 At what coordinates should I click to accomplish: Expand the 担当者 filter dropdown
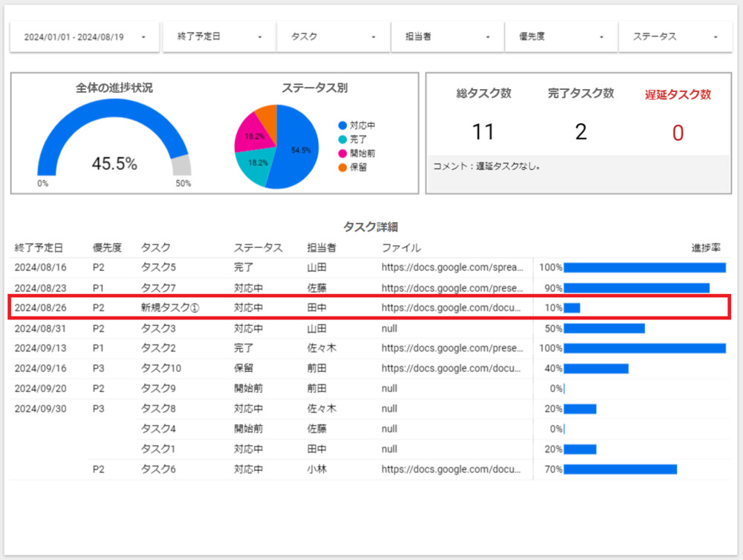point(447,36)
